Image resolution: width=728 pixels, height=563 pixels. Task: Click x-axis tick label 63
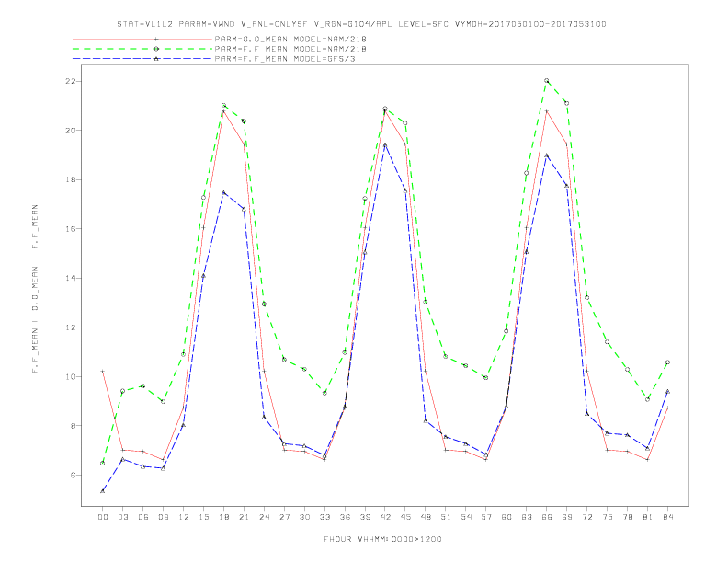click(x=527, y=517)
